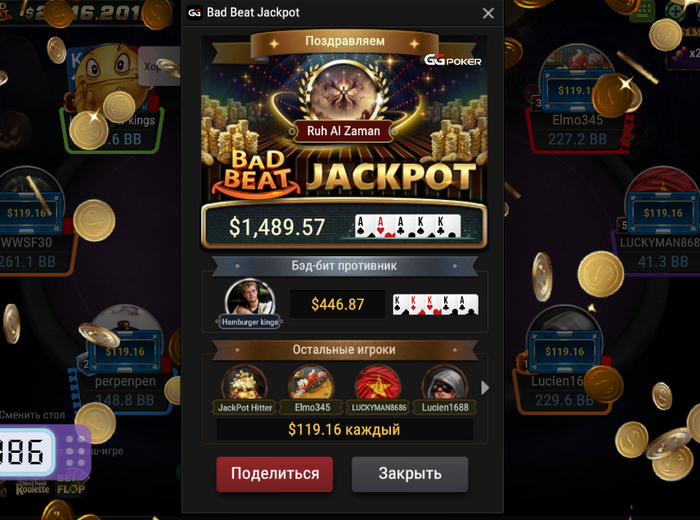Click the Hamburger kings opponent avatar
The image size is (700, 520).
click(x=250, y=299)
